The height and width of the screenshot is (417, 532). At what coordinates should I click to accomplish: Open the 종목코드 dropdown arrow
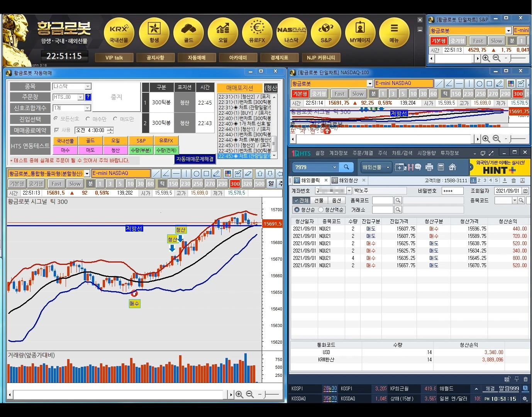[x=515, y=200]
